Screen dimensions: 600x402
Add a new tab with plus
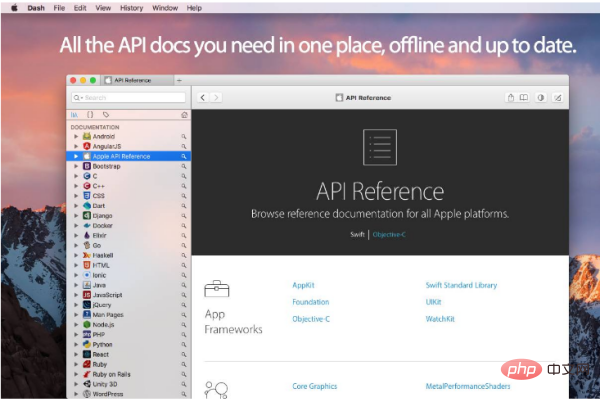tap(179, 80)
